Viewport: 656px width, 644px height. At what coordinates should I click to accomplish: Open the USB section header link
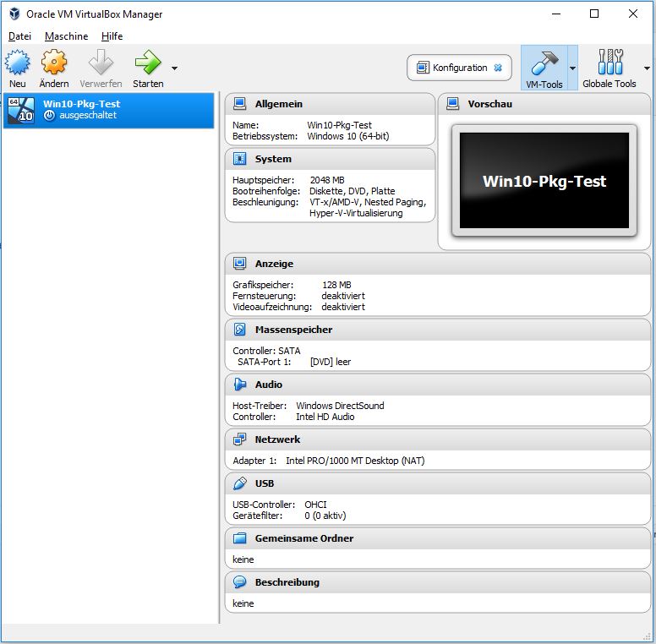pos(265,483)
